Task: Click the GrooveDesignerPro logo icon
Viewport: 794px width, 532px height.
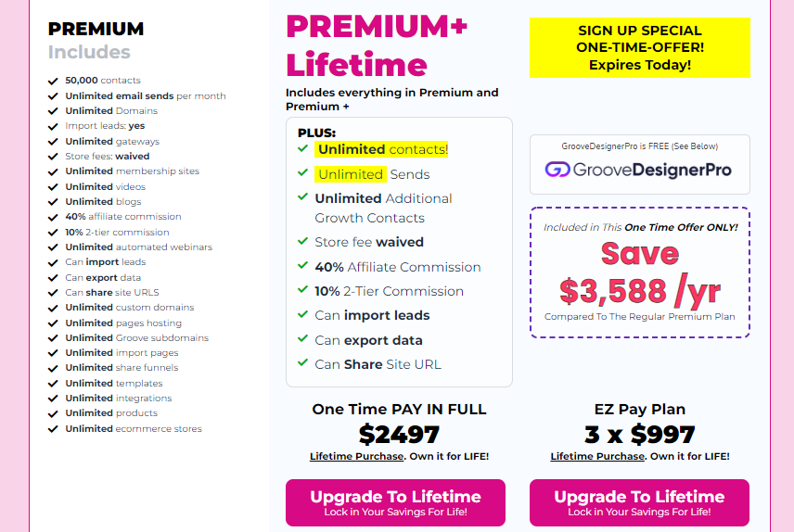Action: tap(557, 170)
